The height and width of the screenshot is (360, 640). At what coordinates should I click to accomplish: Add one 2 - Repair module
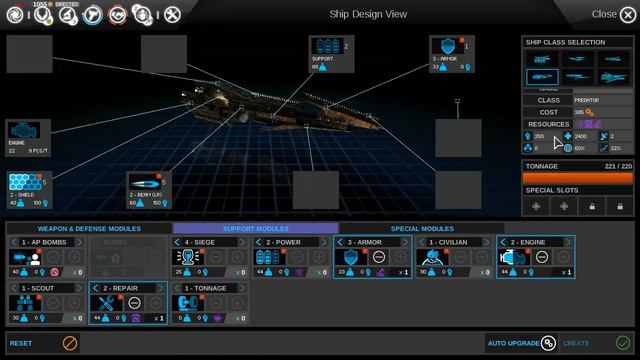tap(156, 303)
